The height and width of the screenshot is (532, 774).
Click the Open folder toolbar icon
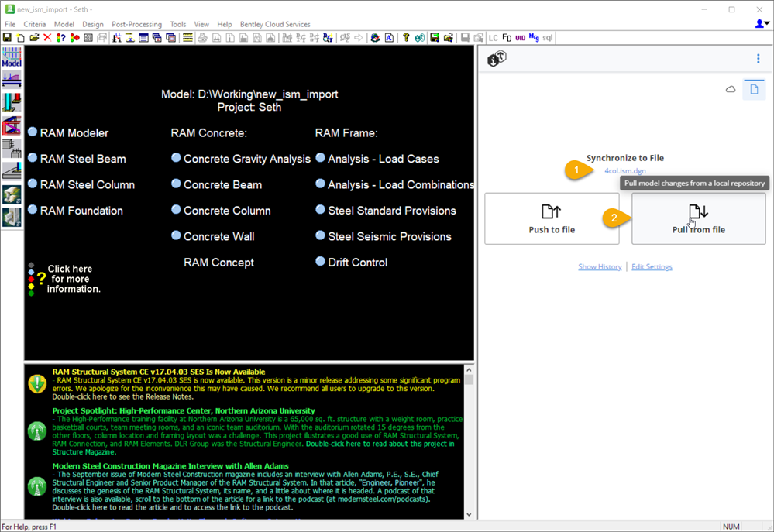click(x=34, y=37)
